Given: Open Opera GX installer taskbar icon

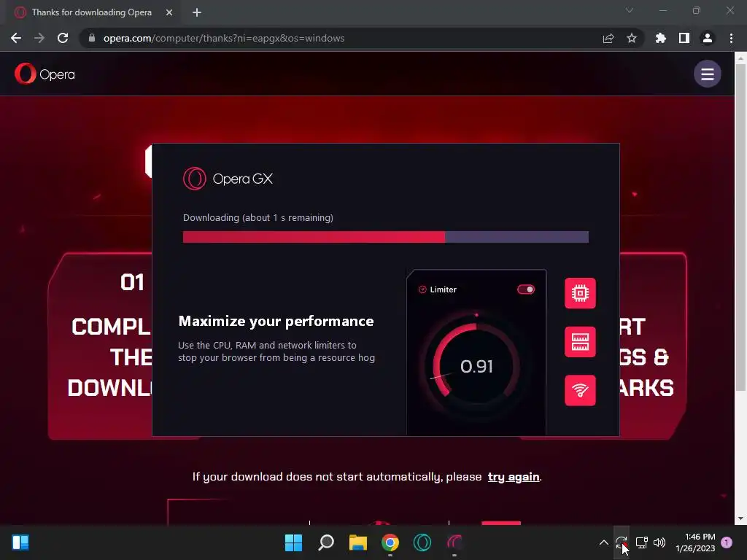Looking at the screenshot, I should point(454,542).
